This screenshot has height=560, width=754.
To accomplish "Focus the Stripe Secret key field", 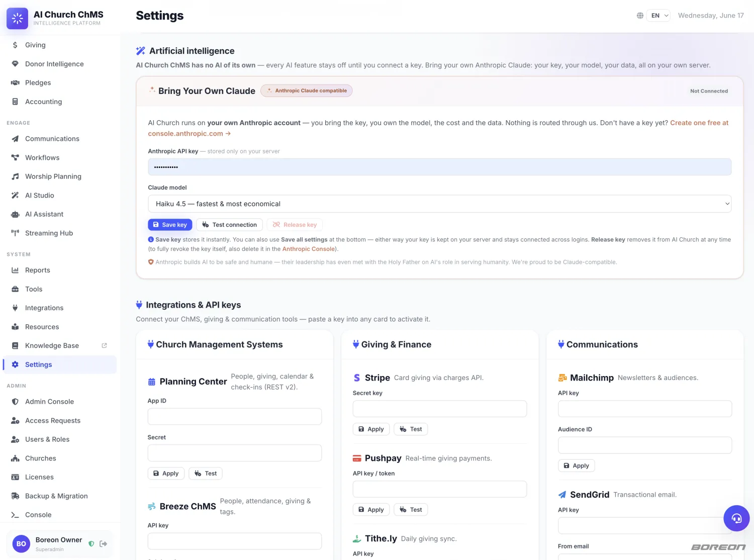I will [440, 409].
